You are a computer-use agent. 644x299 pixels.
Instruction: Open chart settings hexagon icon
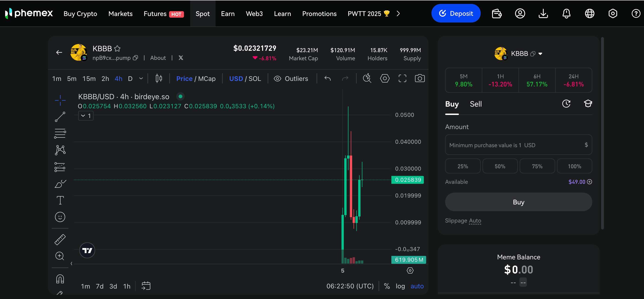point(385,78)
